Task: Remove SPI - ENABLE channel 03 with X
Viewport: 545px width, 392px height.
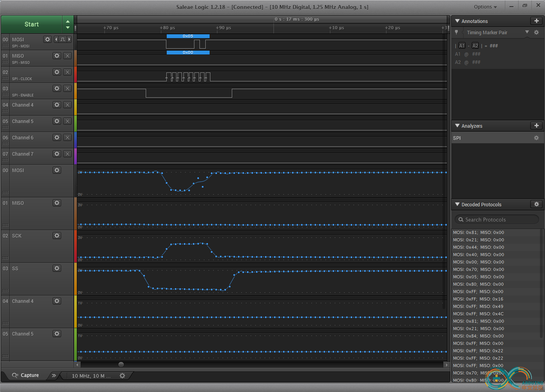Action: (x=67, y=88)
